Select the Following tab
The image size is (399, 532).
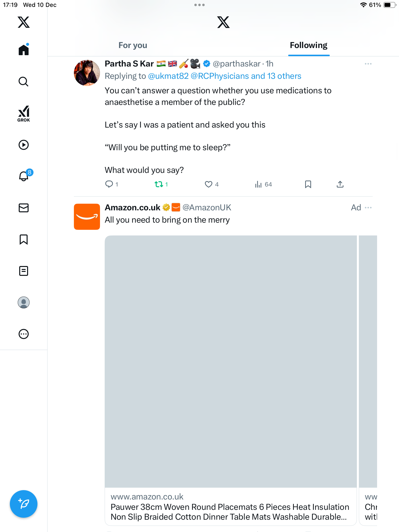tap(308, 45)
